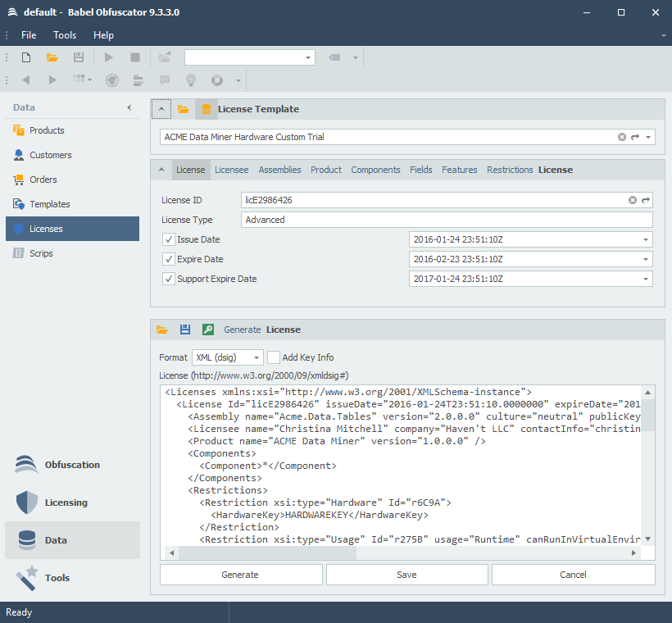Click the vertical scrollbar down arrow of license XML
This screenshot has height=623, width=672.
click(648, 539)
